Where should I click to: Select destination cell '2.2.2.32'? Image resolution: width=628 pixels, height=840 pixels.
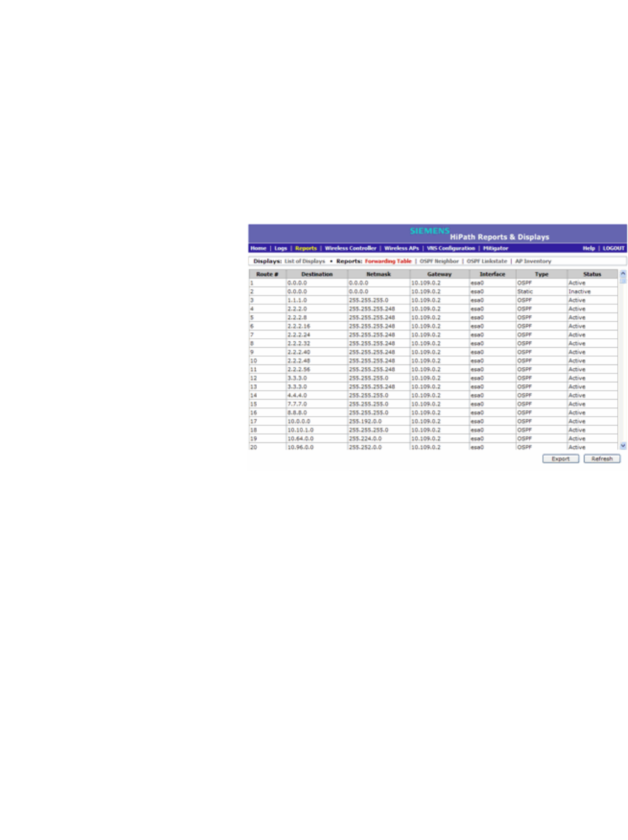pyautogui.click(x=317, y=343)
